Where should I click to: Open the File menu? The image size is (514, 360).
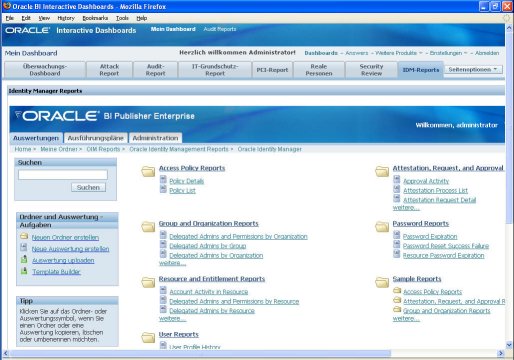point(10,18)
